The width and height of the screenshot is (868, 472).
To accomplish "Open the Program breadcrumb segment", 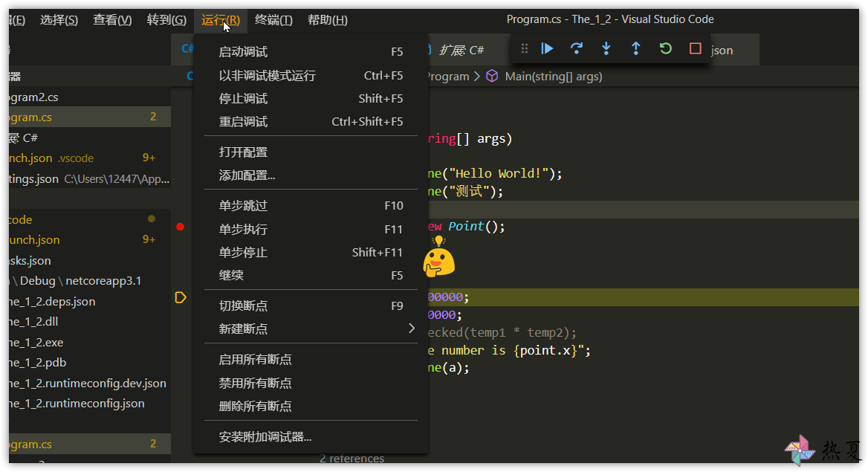I will coord(448,77).
